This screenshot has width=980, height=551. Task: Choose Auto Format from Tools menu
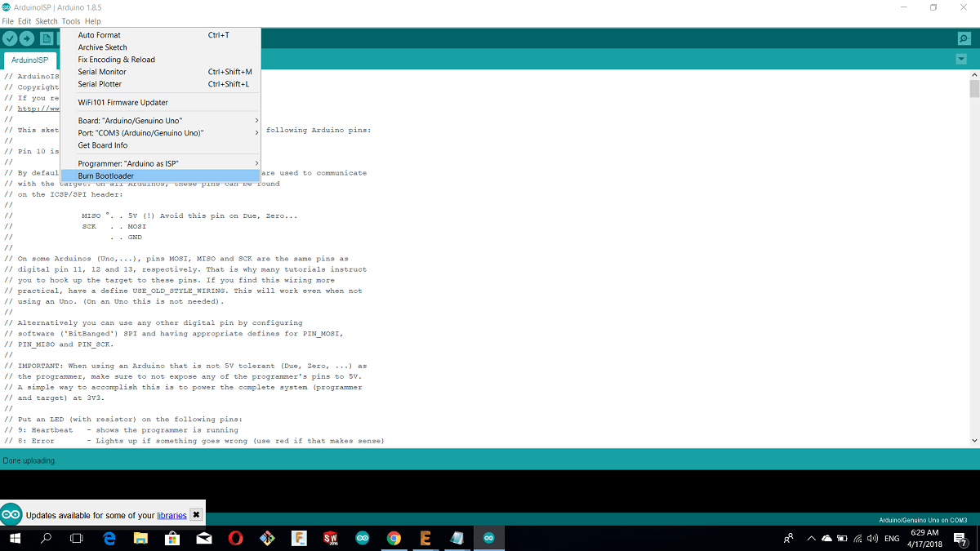click(161, 35)
